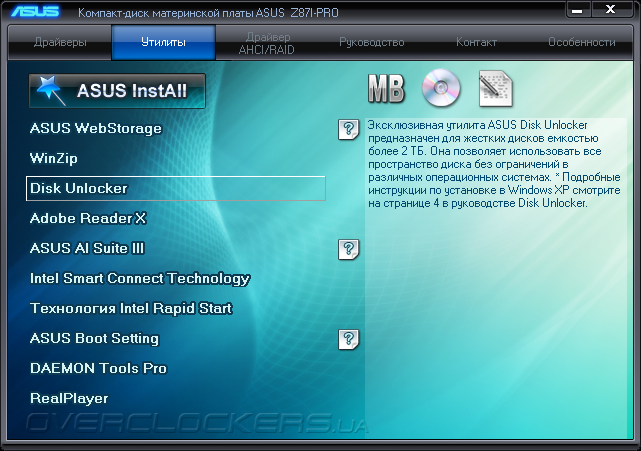Install DAEMON Tools Pro
This screenshot has height=451, width=641.
[x=99, y=368]
